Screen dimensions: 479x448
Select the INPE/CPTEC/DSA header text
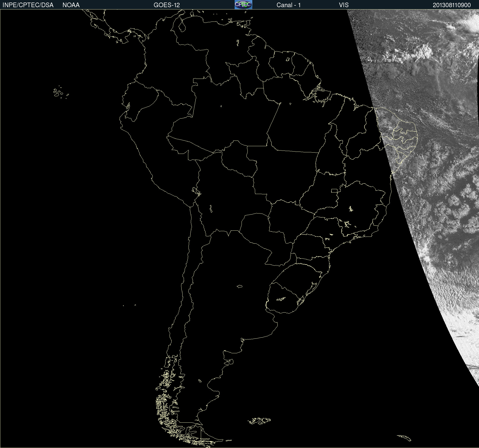(28, 5)
